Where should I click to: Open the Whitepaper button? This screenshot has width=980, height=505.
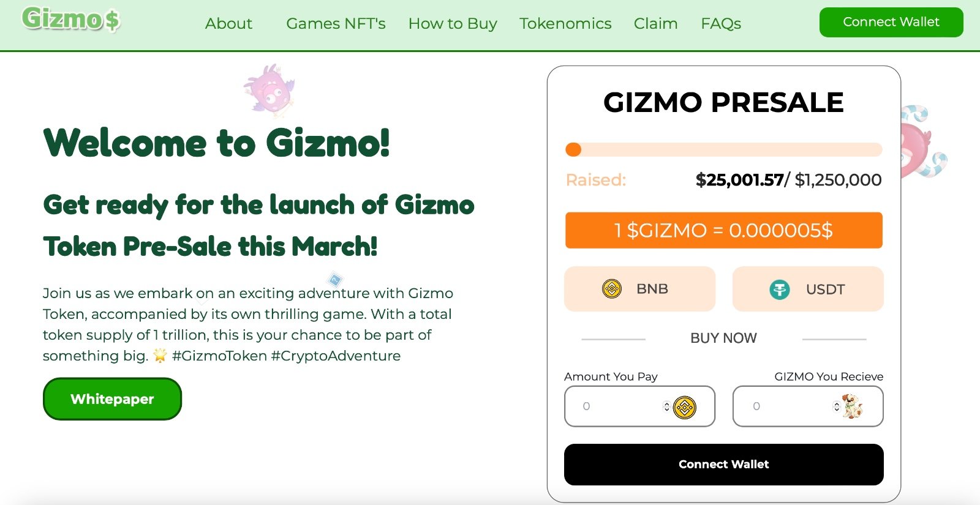coord(112,399)
